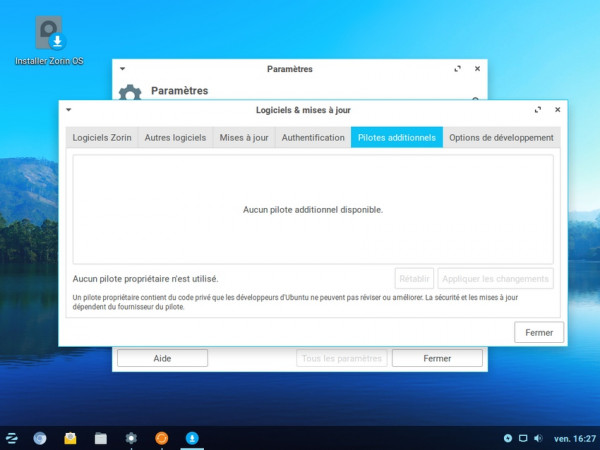Click the orange round app icon in the taskbar
This screenshot has width=600, height=450.
click(x=161, y=438)
